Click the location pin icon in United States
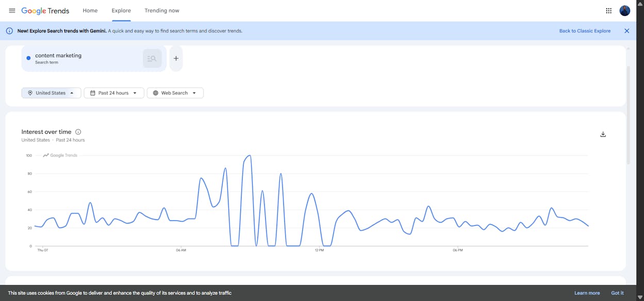Viewport: 644px width, 301px height. pyautogui.click(x=30, y=93)
